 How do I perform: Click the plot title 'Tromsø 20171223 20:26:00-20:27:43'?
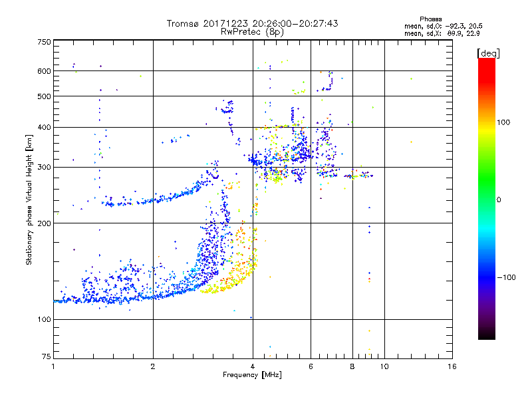coord(252,23)
